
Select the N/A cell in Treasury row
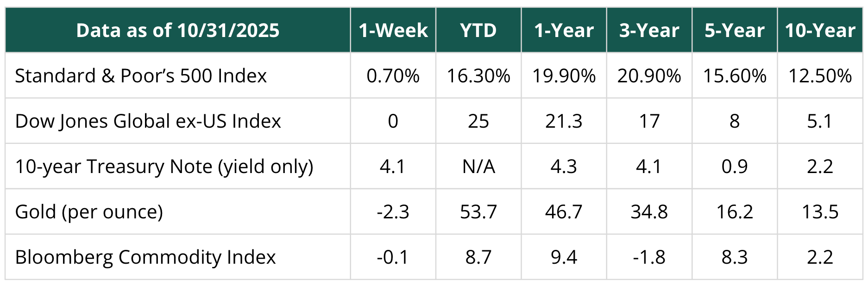click(x=478, y=167)
